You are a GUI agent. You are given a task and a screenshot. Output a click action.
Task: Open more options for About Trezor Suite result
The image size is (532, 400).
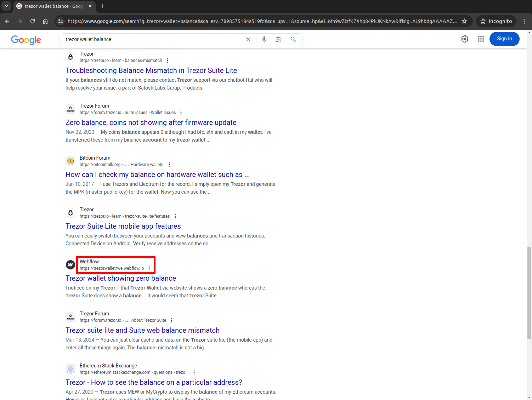click(x=171, y=320)
